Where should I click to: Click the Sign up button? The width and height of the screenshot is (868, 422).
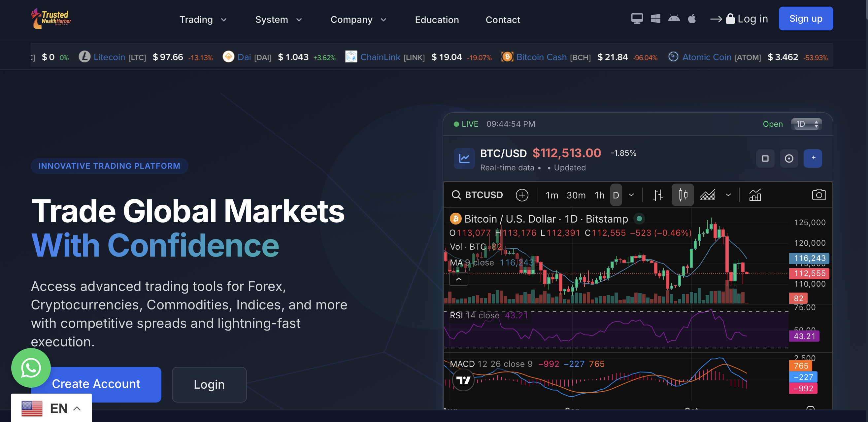pos(805,18)
